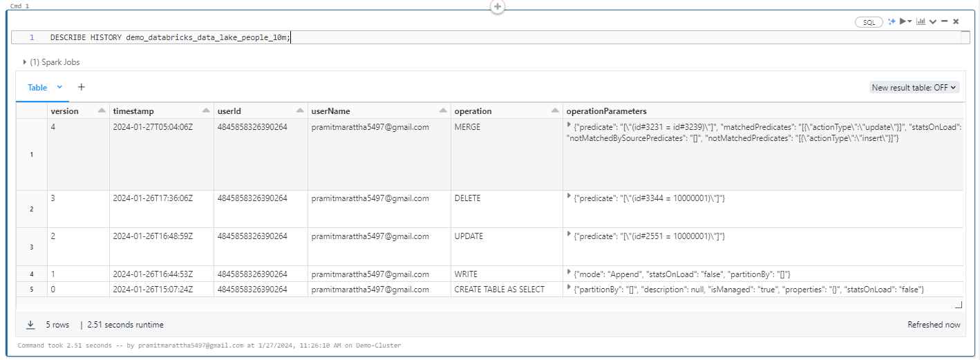This screenshot has height=360, width=980.
Task: Add a visualization with the plus next to Table
Action: coord(81,87)
